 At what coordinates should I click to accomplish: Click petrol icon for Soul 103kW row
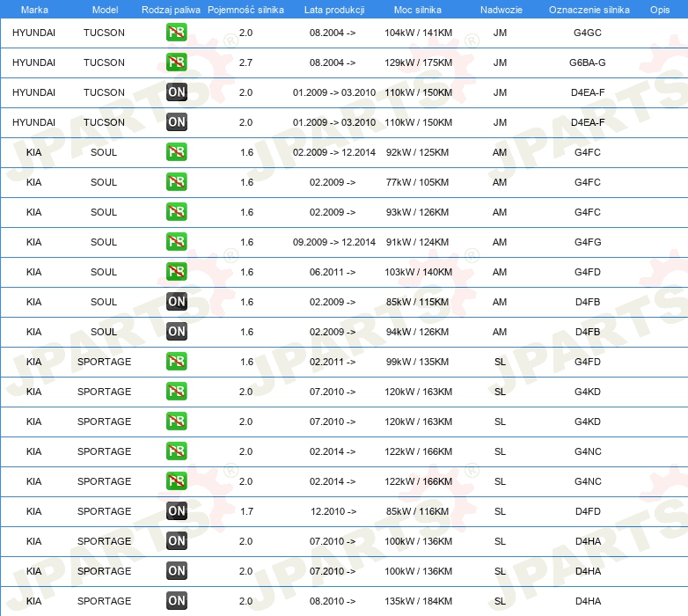point(176,272)
